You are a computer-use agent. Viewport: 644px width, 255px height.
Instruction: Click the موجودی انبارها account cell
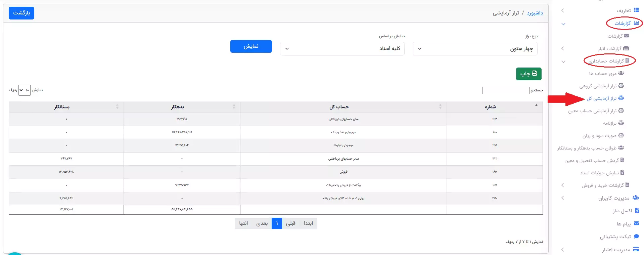pyautogui.click(x=343, y=145)
